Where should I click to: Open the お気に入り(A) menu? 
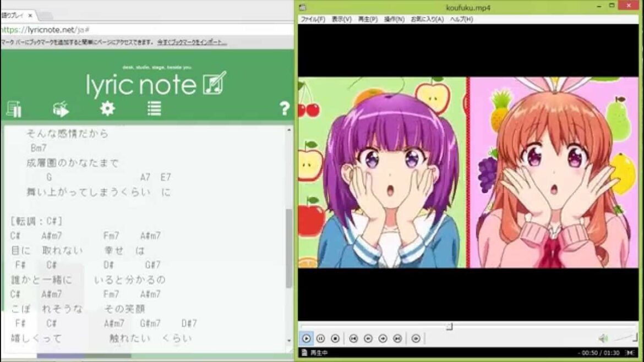(427, 19)
